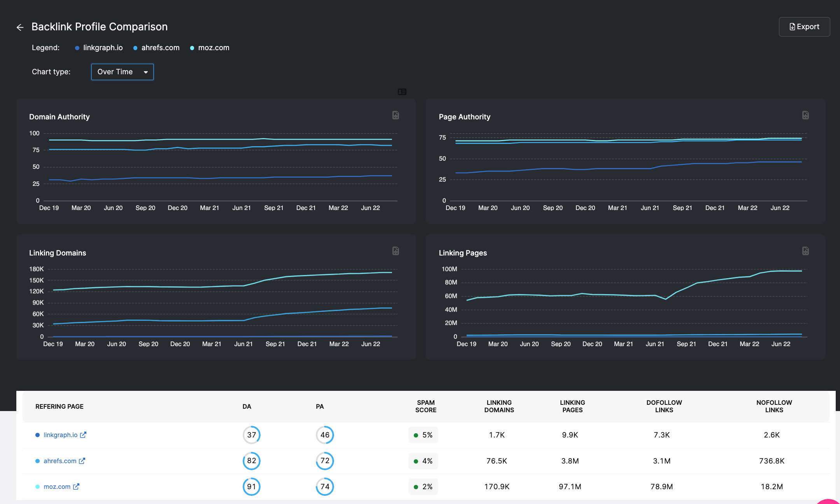
Task: Download the Domain Authority chart
Action: (x=395, y=115)
